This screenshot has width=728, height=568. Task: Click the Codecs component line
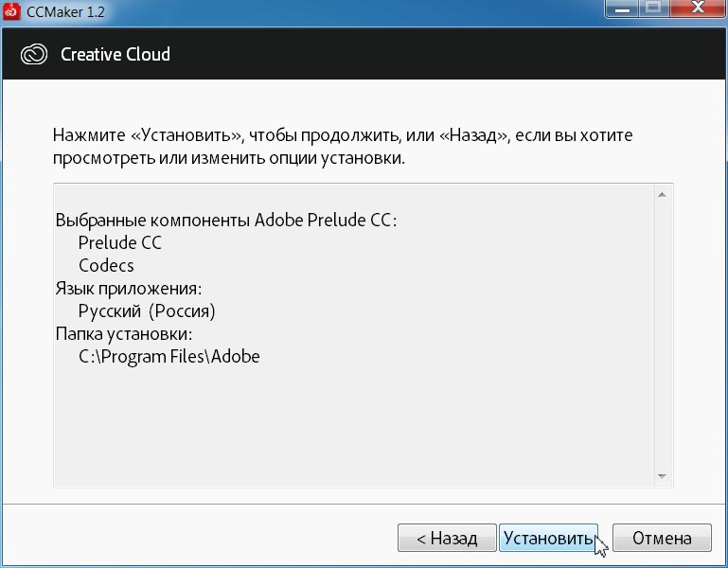click(x=106, y=265)
